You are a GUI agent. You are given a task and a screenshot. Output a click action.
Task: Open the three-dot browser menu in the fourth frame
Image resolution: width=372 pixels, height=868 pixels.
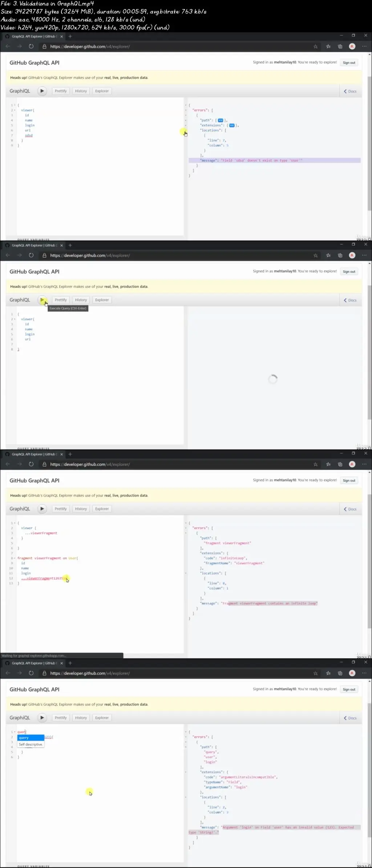coord(364,673)
